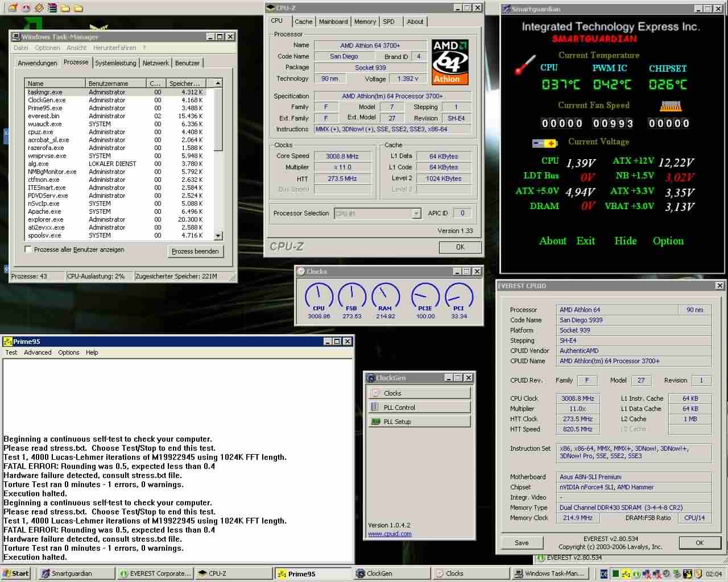Click About in Smartguardian
The height and width of the screenshot is (582, 728).
(553, 241)
